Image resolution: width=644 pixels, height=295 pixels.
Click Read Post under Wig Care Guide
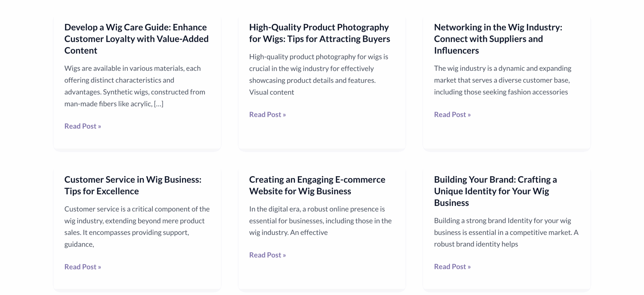click(83, 126)
